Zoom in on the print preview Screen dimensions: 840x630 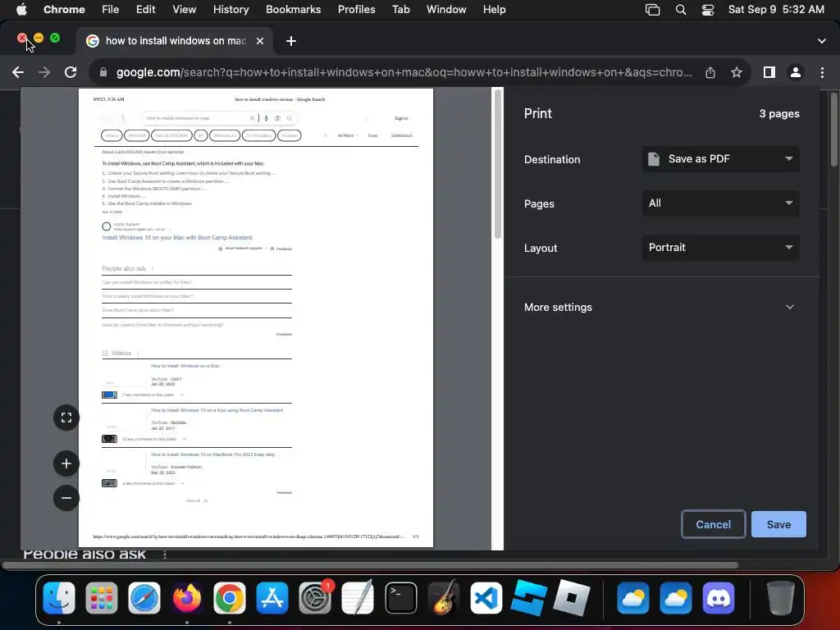[66, 464]
